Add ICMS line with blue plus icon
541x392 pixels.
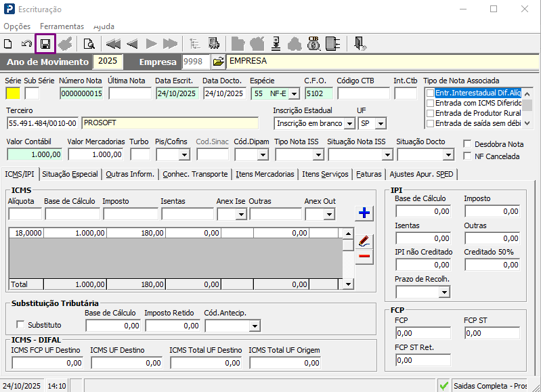click(364, 213)
